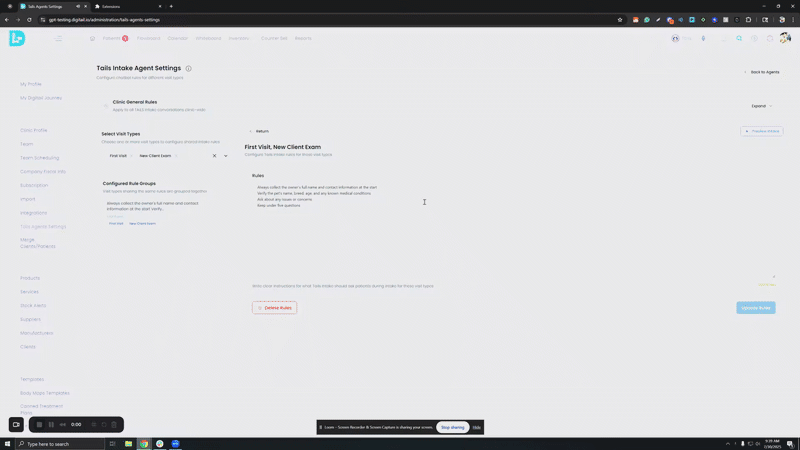Open the browser Extensions puzzle icon

pyautogui.click(x=748, y=20)
